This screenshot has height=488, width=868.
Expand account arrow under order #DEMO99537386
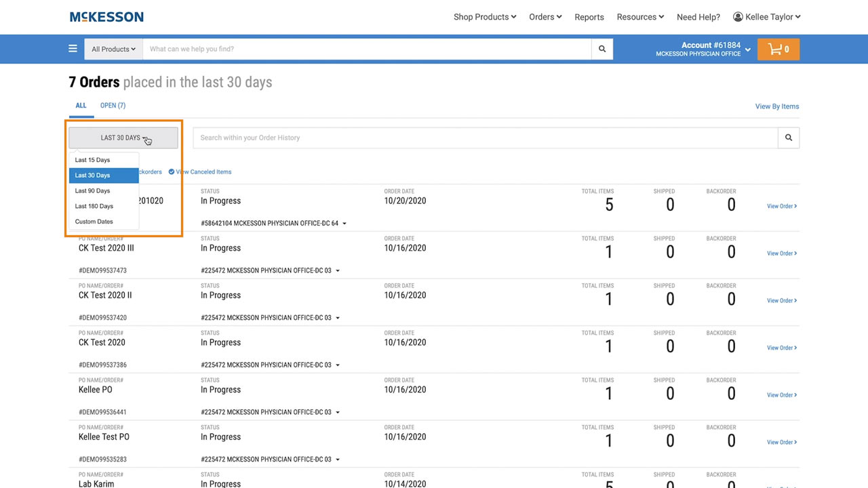(338, 365)
